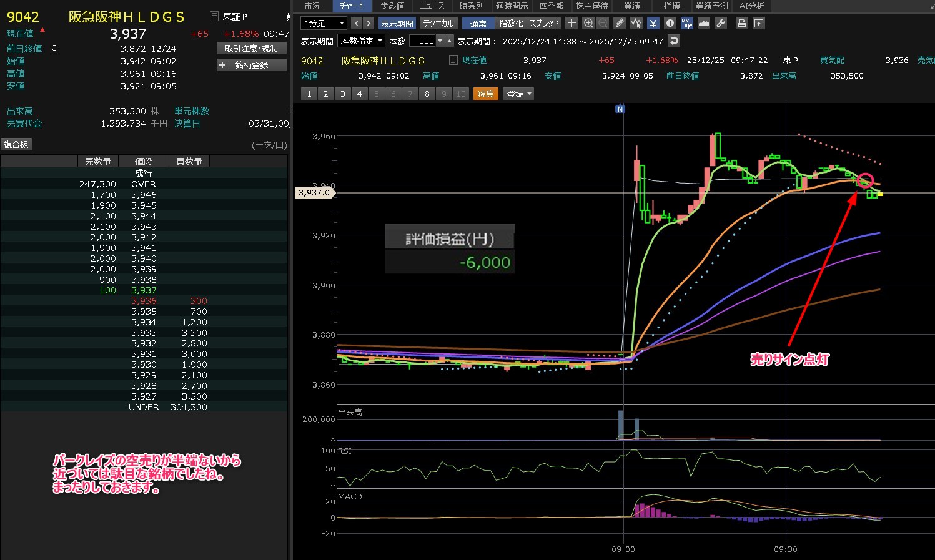Click the orange 編集 button
The width and height of the screenshot is (935, 560).
(485, 94)
